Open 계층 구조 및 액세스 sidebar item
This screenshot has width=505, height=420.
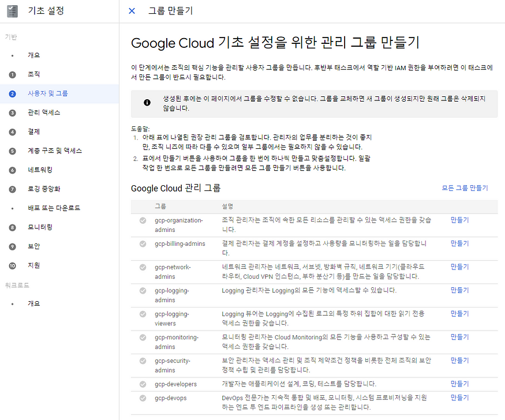(59, 151)
